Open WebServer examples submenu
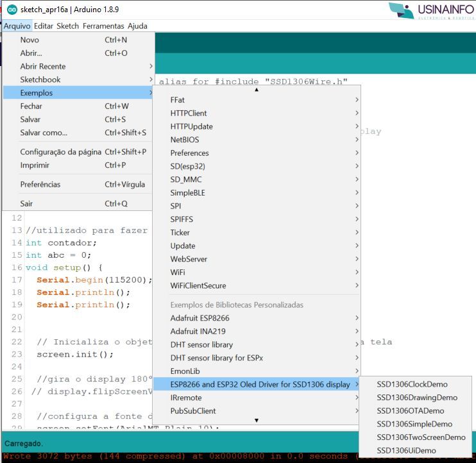Screen dimensions: 476x463 coord(257,259)
